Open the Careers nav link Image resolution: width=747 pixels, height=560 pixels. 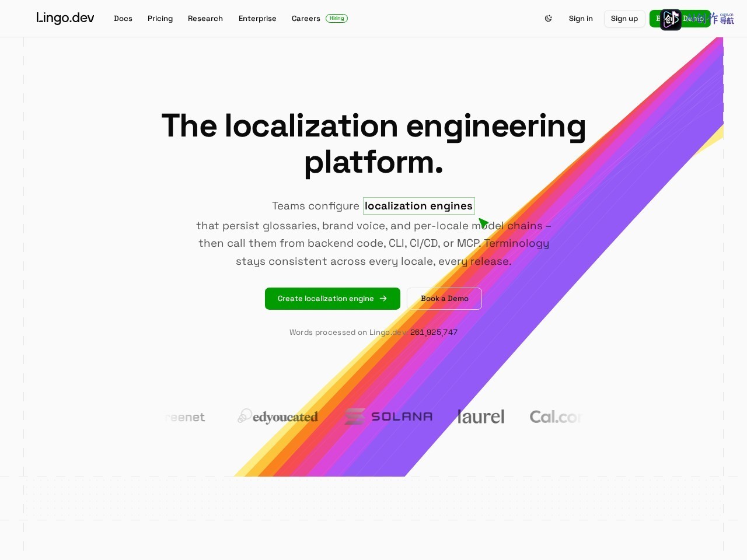point(306,19)
